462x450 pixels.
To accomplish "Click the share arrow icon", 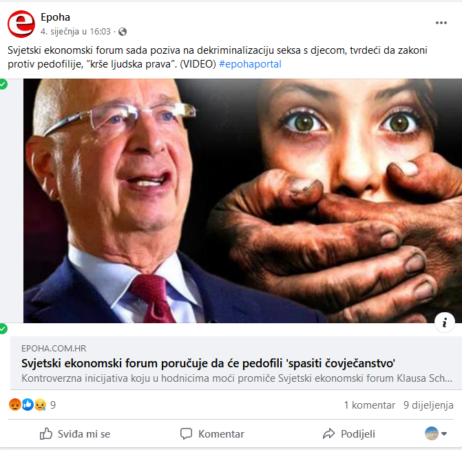I will coord(329,434).
